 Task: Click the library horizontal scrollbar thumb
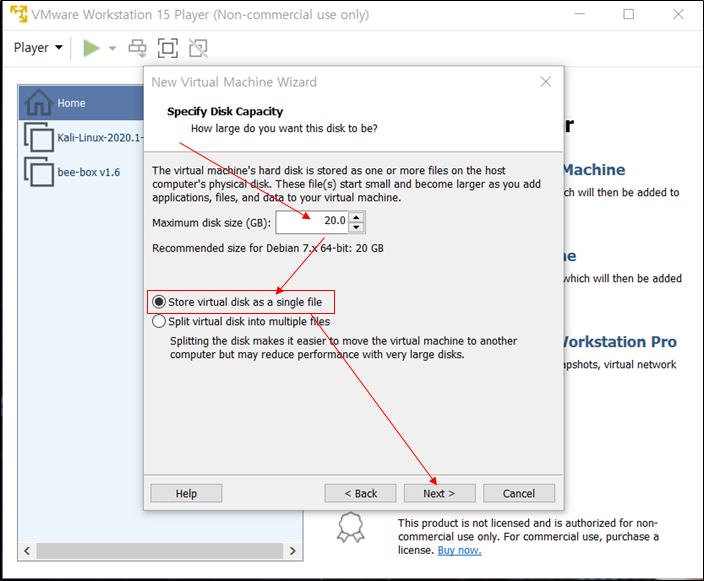pyautogui.click(x=160, y=551)
